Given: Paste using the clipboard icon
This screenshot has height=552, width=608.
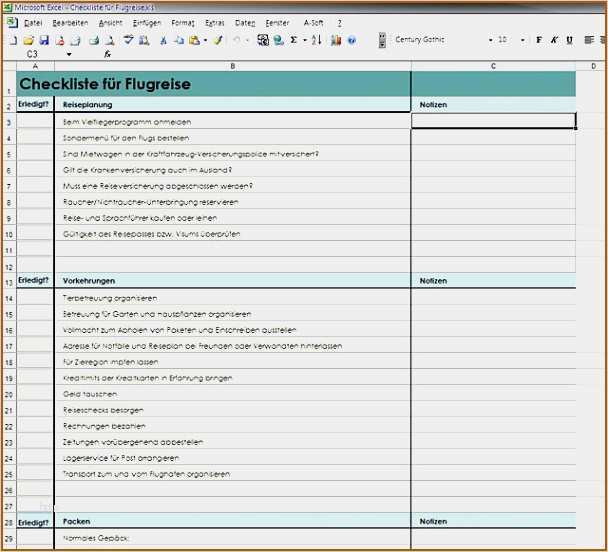Looking at the screenshot, I should (195, 40).
